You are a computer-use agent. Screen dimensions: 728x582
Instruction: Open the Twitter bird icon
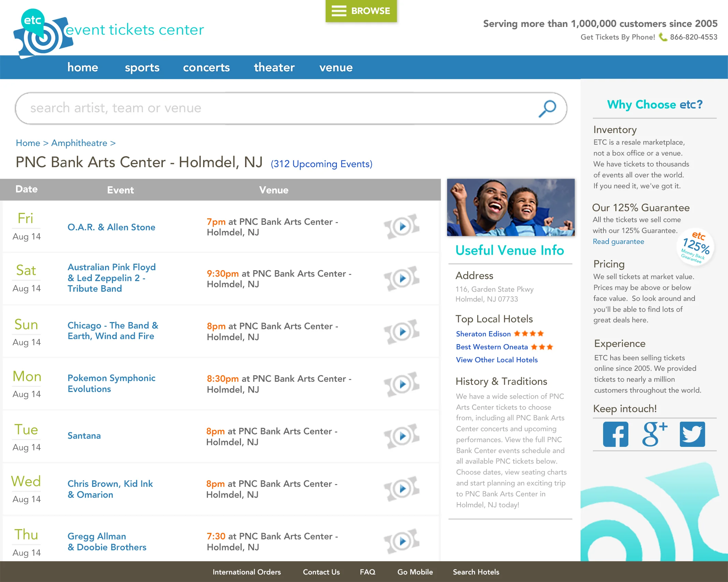point(692,434)
